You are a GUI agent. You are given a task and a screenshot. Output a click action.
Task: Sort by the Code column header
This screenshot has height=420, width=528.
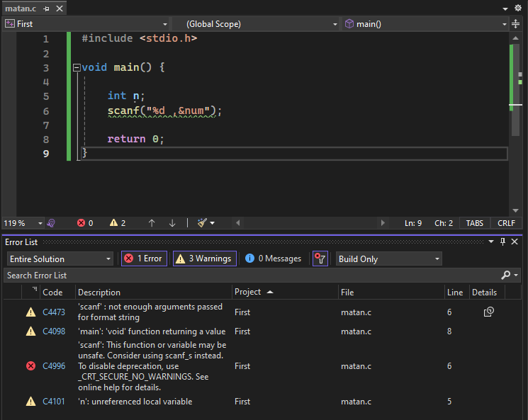[52, 293]
